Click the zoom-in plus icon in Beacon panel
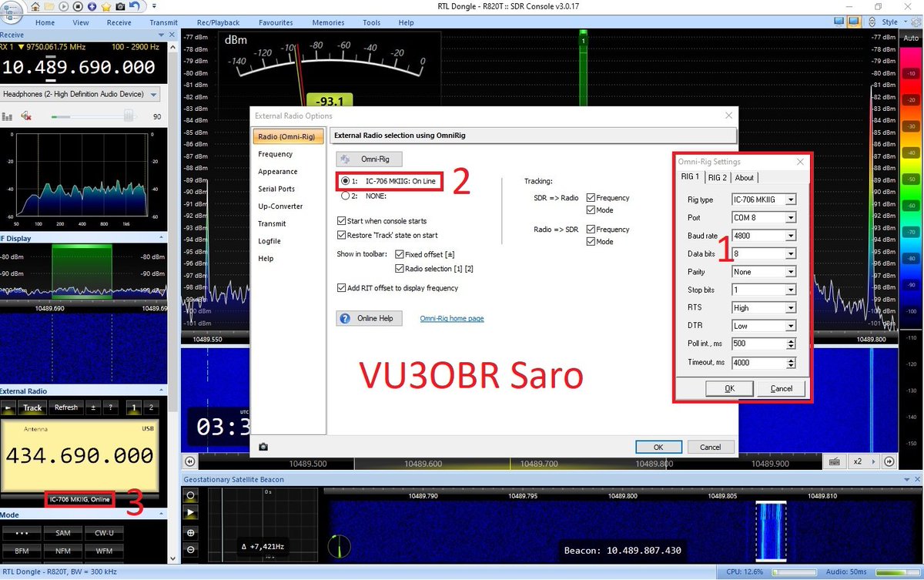924x580 pixels. click(x=190, y=532)
